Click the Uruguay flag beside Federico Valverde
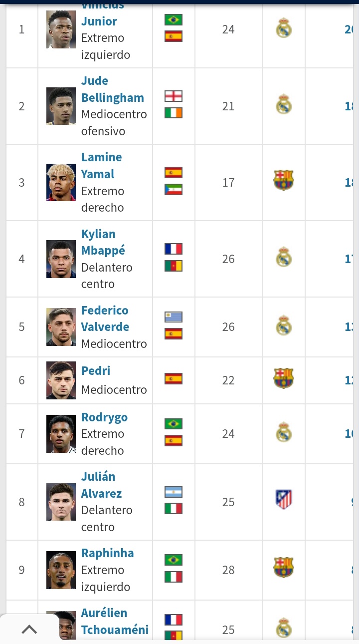 click(174, 317)
